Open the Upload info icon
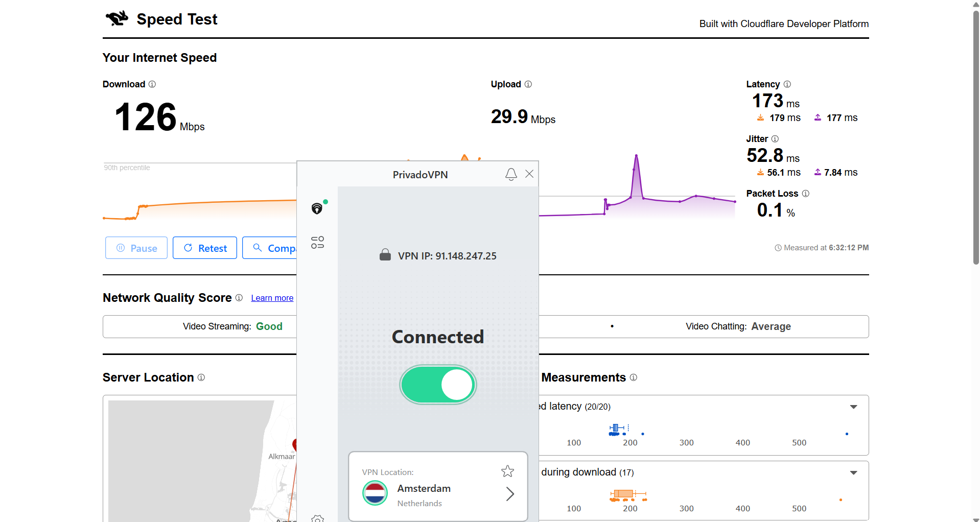 coord(528,84)
